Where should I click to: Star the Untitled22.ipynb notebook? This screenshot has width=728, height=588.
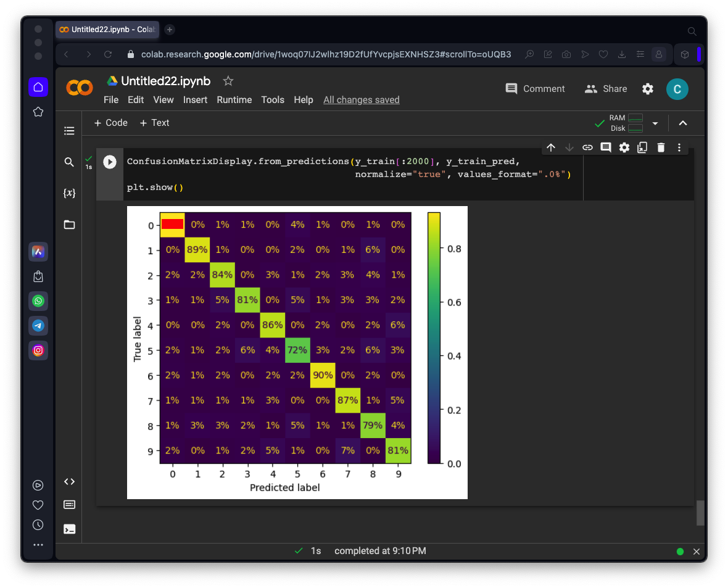point(228,81)
